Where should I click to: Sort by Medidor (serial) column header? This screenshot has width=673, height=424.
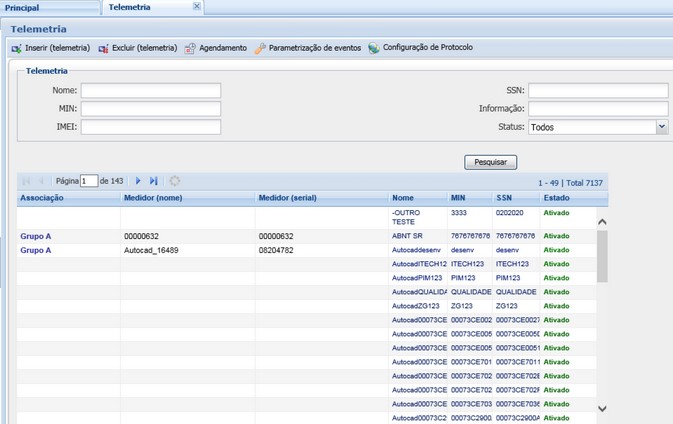coord(288,198)
